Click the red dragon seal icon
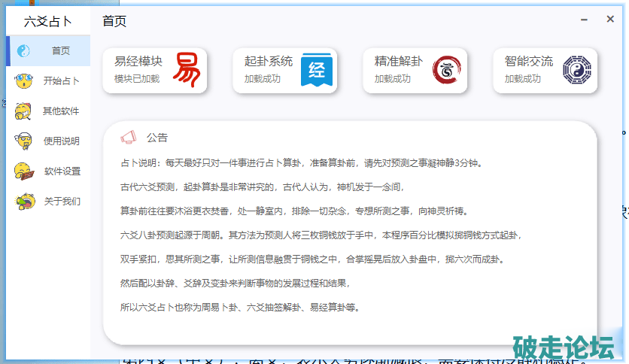 tap(447, 71)
